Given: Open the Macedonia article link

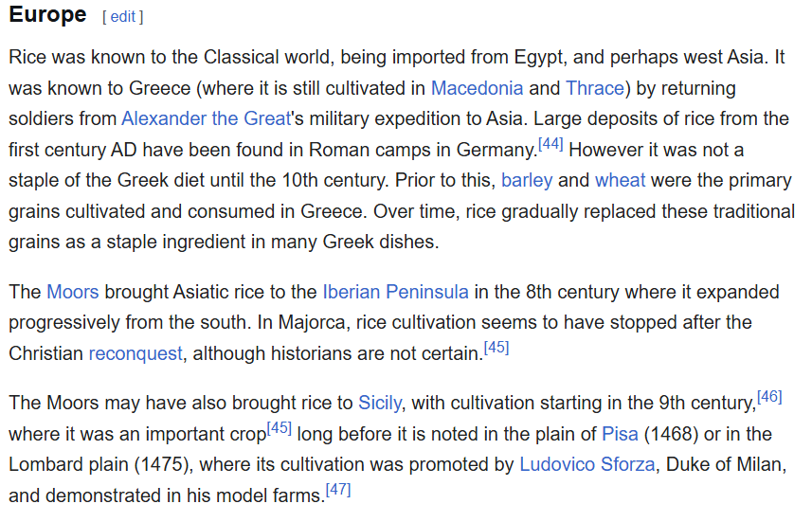Looking at the screenshot, I should 477,88.
